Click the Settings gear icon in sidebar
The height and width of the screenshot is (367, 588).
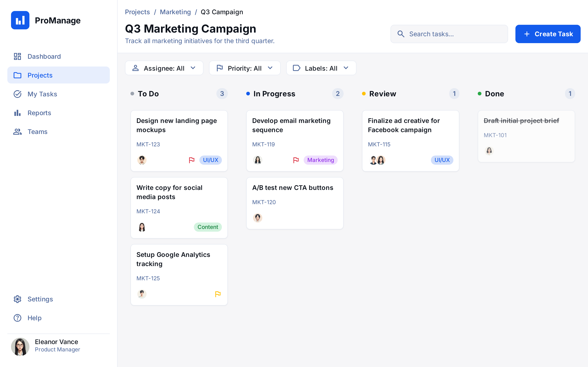(17, 299)
